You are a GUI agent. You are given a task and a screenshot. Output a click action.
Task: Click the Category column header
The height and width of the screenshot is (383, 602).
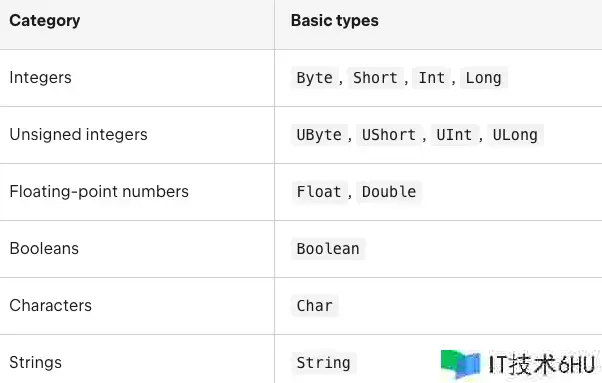45,21
